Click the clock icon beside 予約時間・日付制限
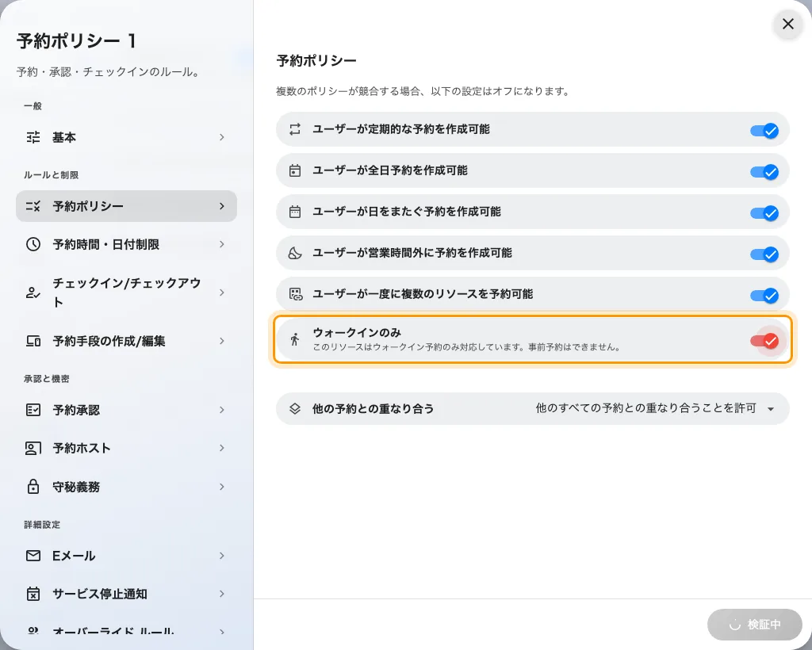Screen dimensions: 812x650 click(x=33, y=244)
